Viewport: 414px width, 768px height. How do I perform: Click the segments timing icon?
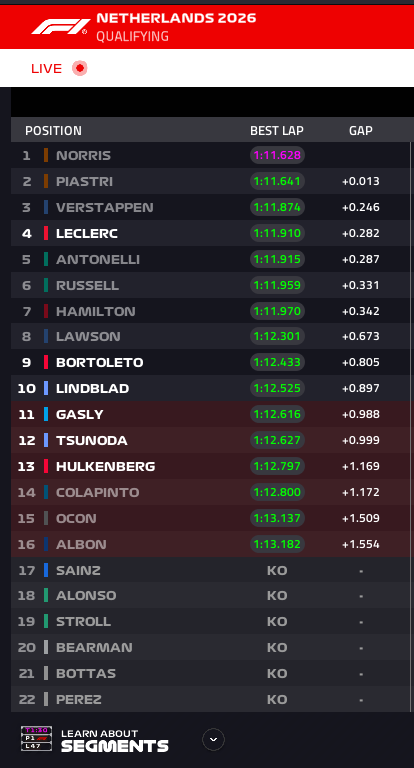[x=36, y=739]
